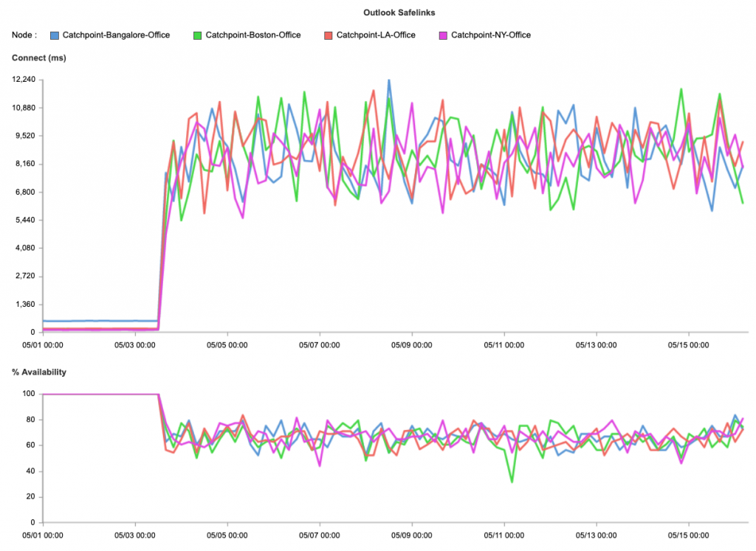756x551 pixels.
Task: Click the red Catchpoint-LA-Office legend swatch
Action: [329, 35]
